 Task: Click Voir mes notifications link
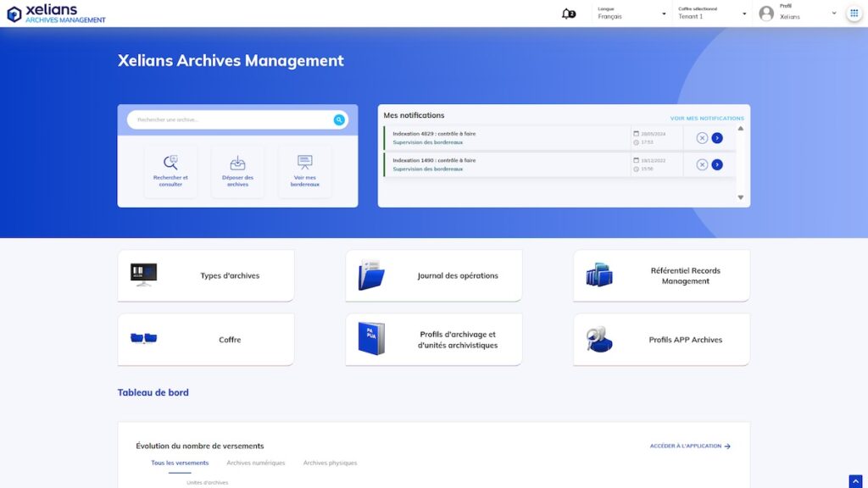(x=707, y=119)
